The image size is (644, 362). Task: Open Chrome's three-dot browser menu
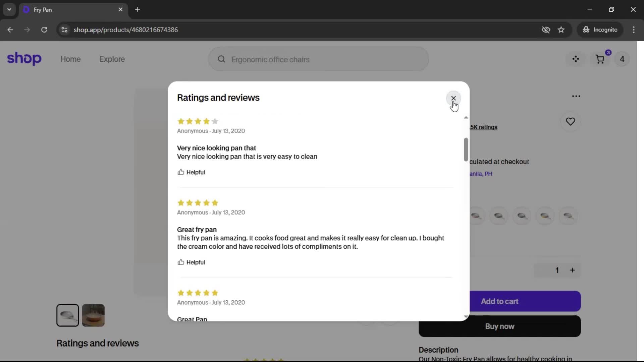pyautogui.click(x=633, y=30)
